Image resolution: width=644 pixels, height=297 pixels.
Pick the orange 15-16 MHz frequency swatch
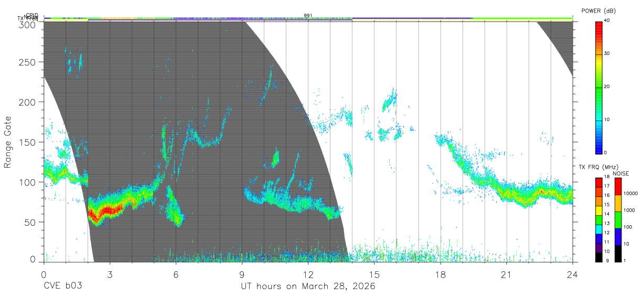[598, 201]
